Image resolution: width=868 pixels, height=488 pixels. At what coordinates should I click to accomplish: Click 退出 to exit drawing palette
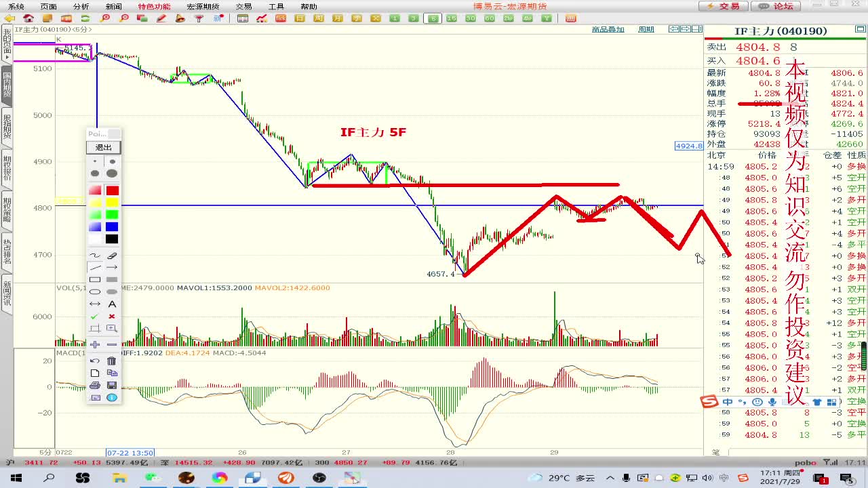(x=104, y=148)
